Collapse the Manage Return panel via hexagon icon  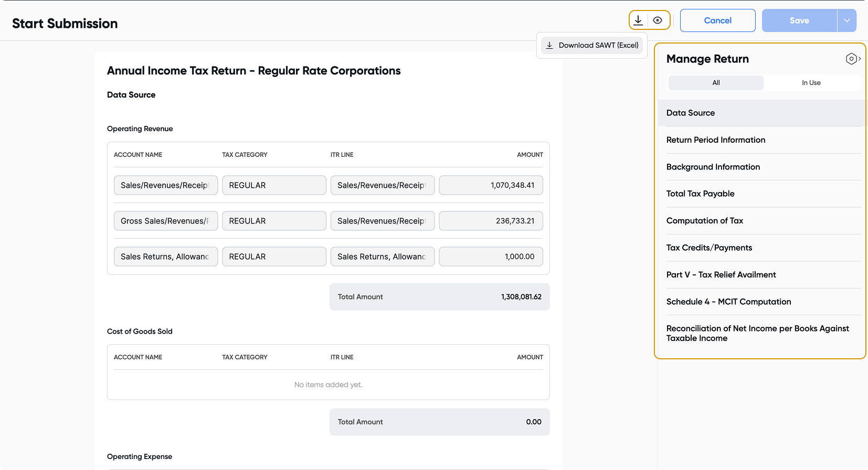(x=852, y=59)
